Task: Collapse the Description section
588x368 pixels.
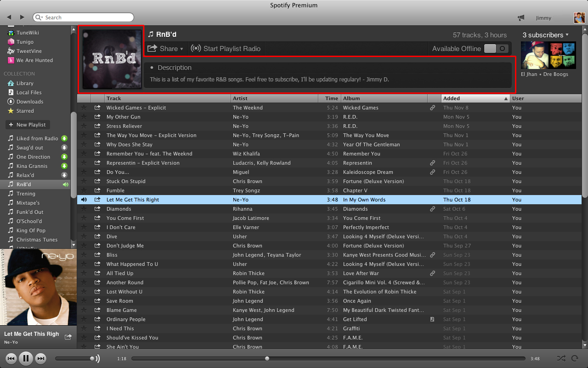Action: (170, 68)
